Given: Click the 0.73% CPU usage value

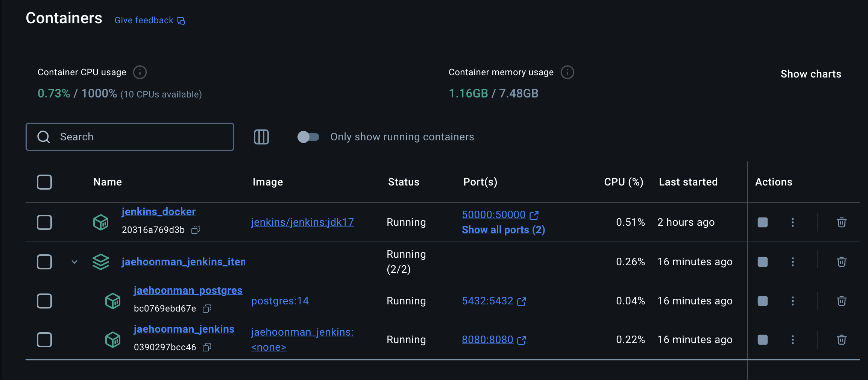Looking at the screenshot, I should click(x=54, y=93).
